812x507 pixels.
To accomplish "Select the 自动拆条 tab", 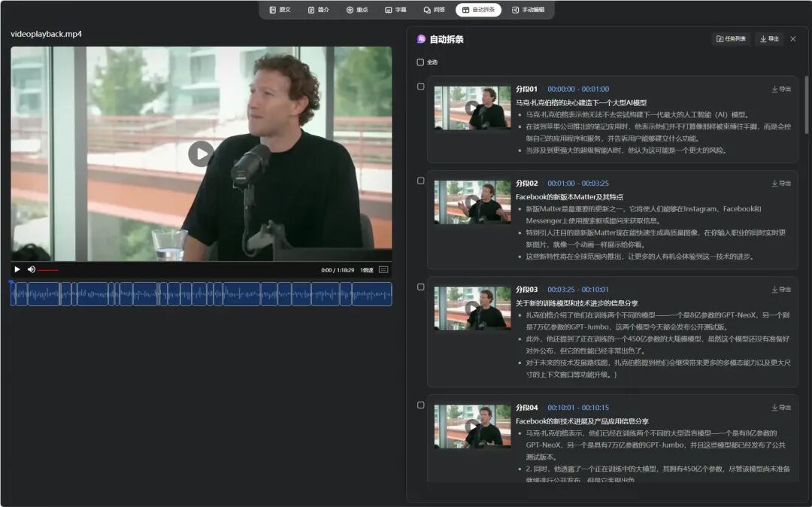I will (478, 10).
